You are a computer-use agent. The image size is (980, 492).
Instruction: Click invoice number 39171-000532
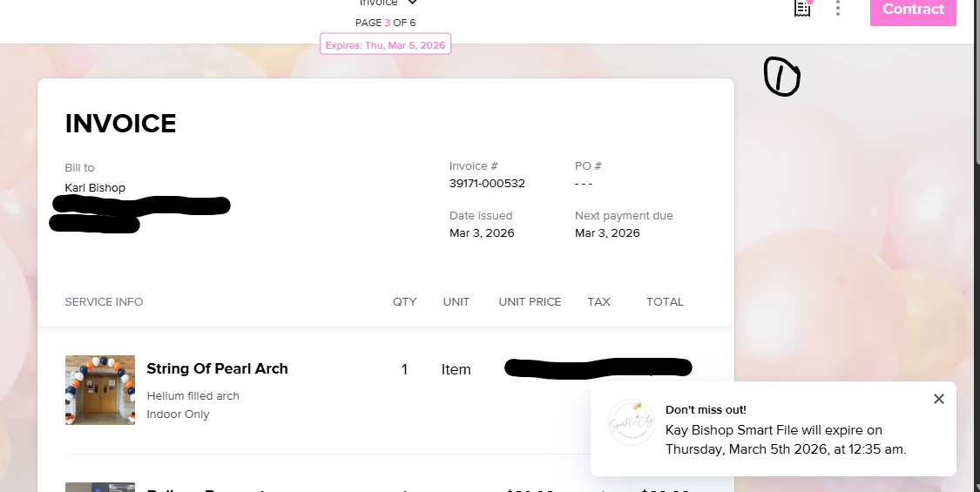[487, 184]
